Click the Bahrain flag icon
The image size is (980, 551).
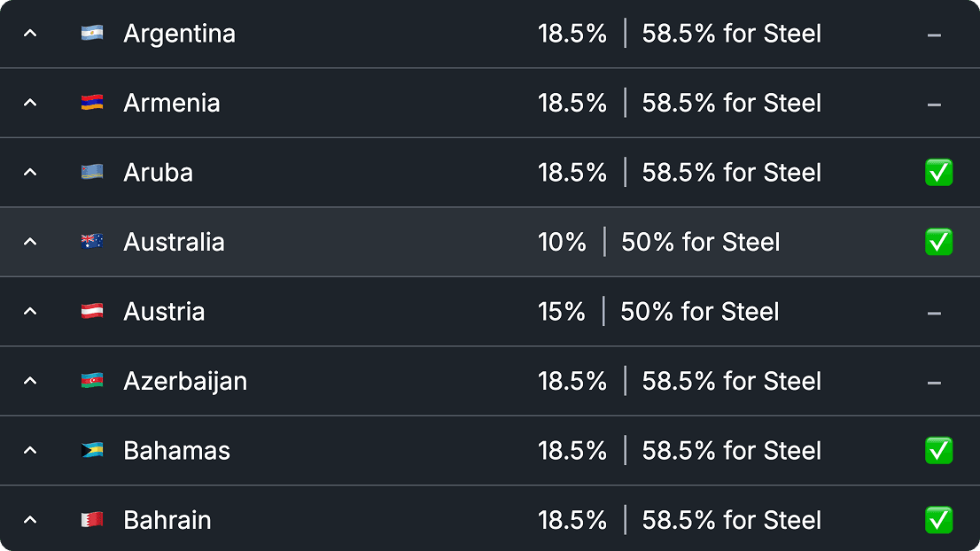pos(92,520)
